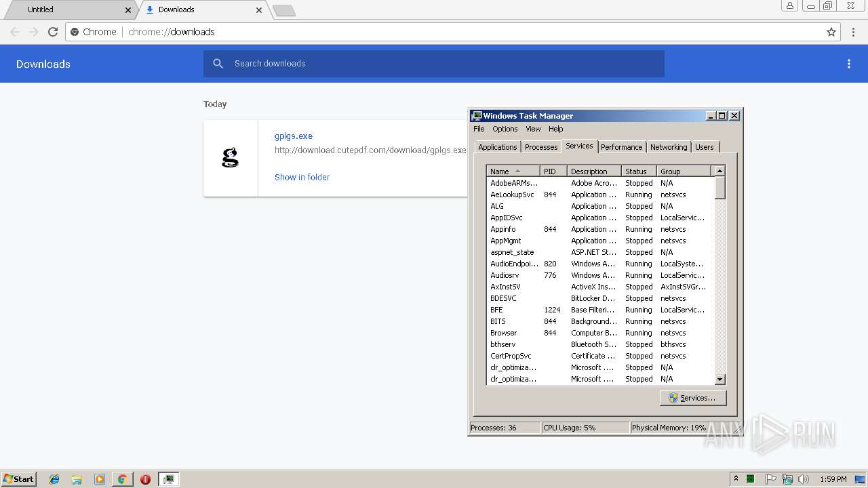Click services list scroll up arrow
868x488 pixels.
coord(720,171)
